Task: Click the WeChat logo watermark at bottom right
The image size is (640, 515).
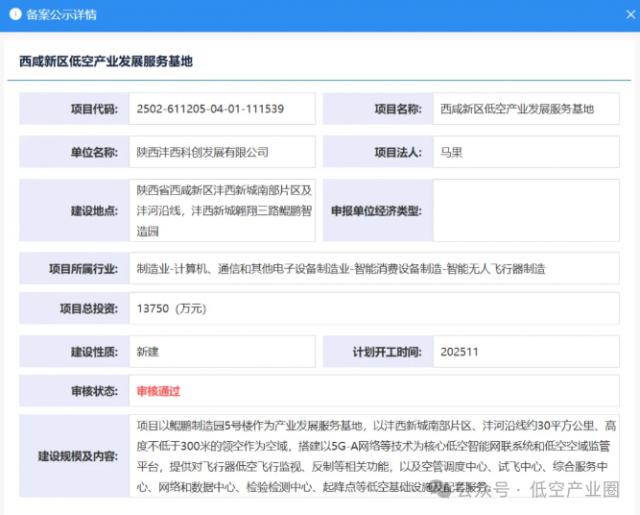Action: pyautogui.click(x=443, y=488)
